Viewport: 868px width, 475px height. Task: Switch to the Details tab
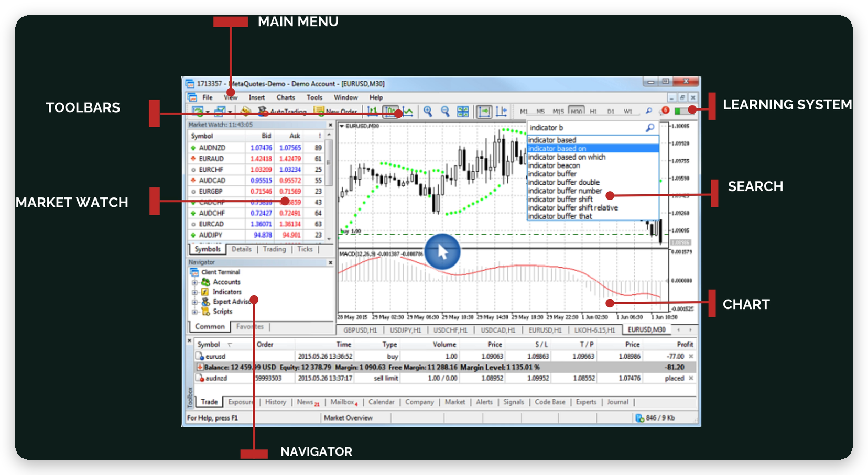pyautogui.click(x=242, y=249)
